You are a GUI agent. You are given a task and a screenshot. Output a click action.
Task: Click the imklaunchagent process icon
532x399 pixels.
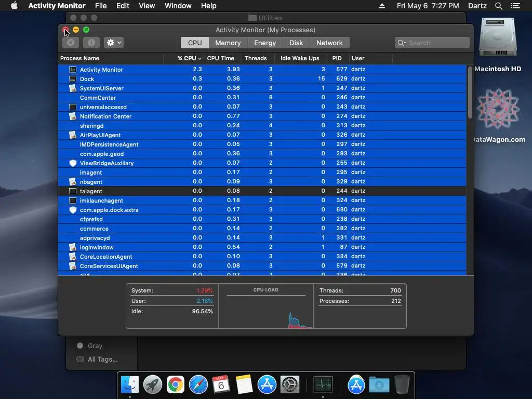73,201
